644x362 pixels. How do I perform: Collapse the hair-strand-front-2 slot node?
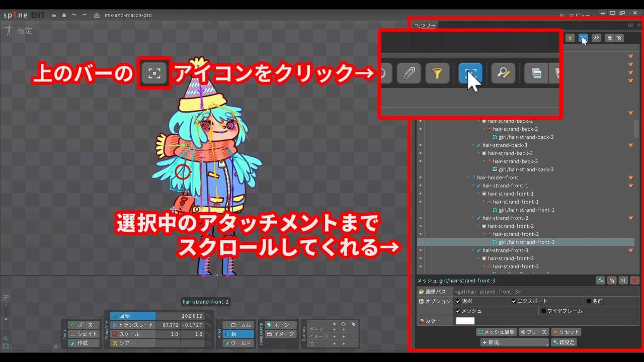[x=478, y=226]
